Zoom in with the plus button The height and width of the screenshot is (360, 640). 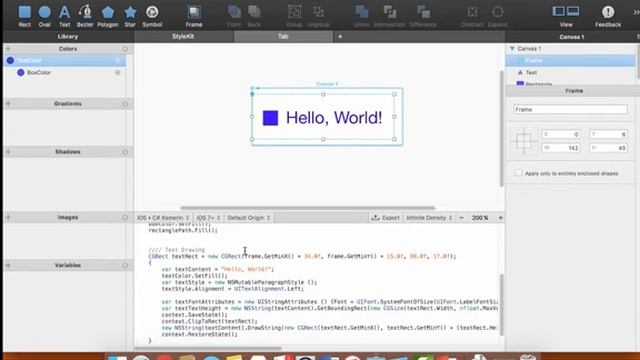[500, 218]
